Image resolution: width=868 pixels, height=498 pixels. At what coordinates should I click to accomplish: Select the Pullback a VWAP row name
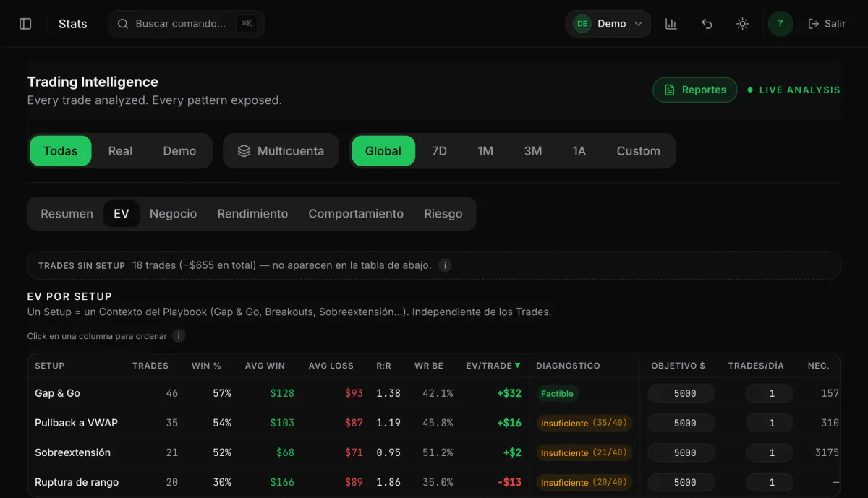pyautogui.click(x=76, y=423)
